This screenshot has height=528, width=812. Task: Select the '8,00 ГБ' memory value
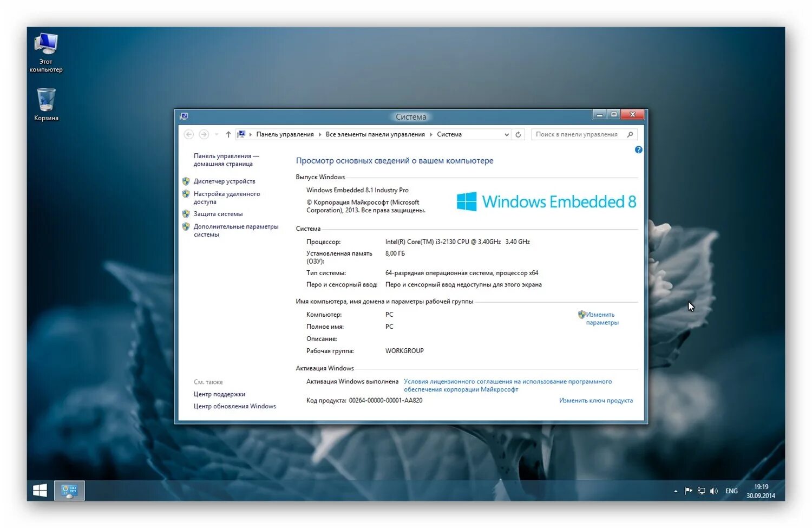point(395,253)
